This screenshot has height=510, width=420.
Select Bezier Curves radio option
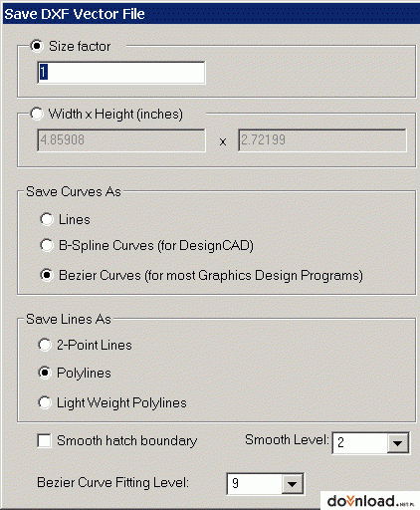(47, 275)
